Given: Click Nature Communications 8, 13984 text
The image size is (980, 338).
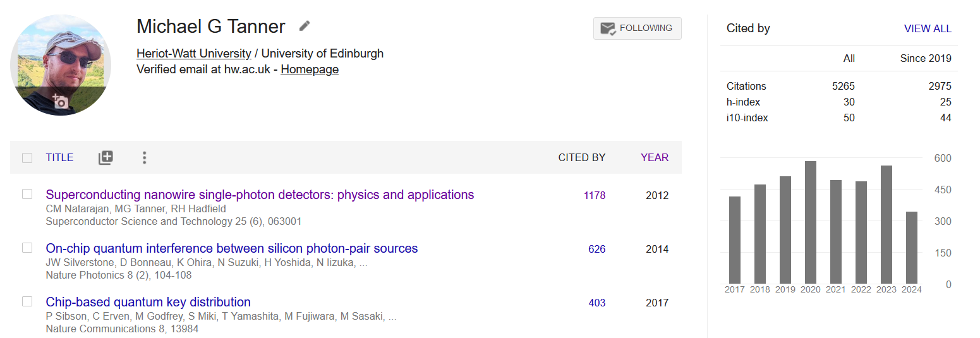Looking at the screenshot, I should [x=122, y=329].
